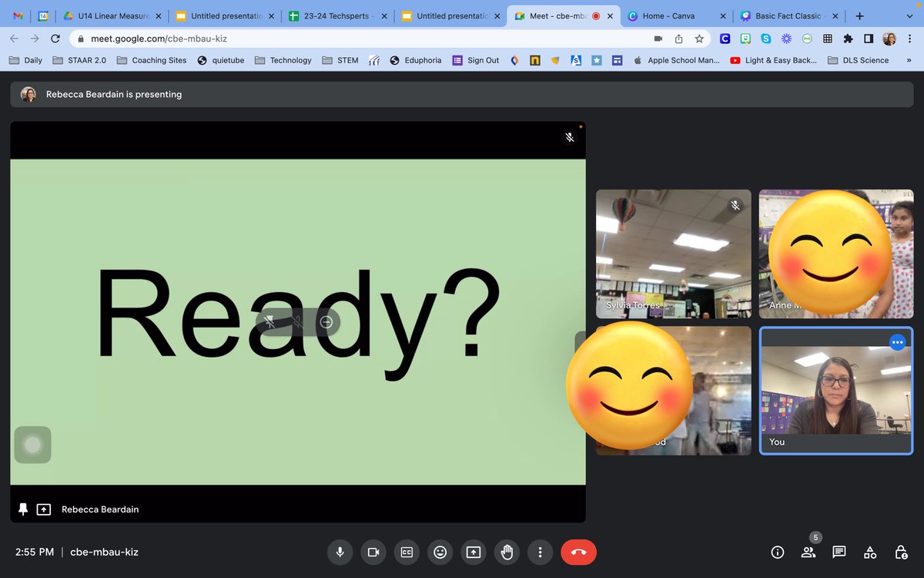Switch to the Google Calendar pinned tab
Viewport: 924px width, 578px height.
pyautogui.click(x=43, y=16)
